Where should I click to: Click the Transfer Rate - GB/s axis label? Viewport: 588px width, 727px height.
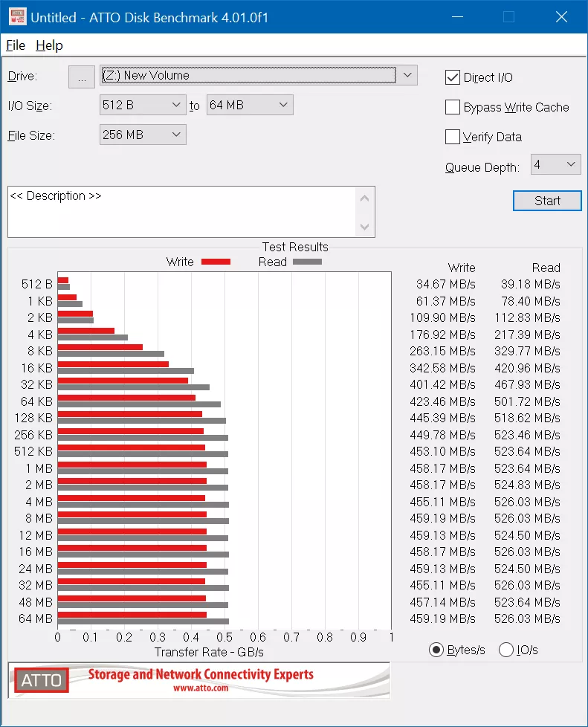209,652
